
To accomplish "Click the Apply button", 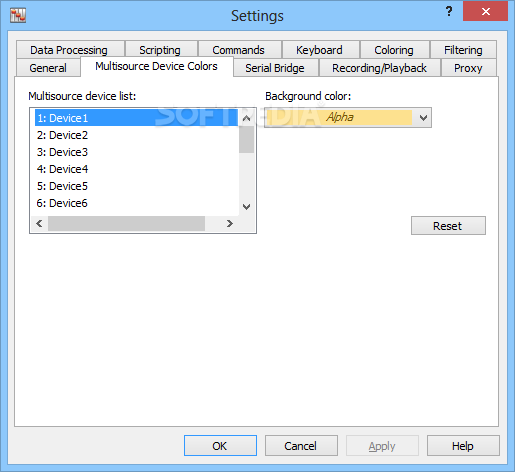I will pos(382,445).
